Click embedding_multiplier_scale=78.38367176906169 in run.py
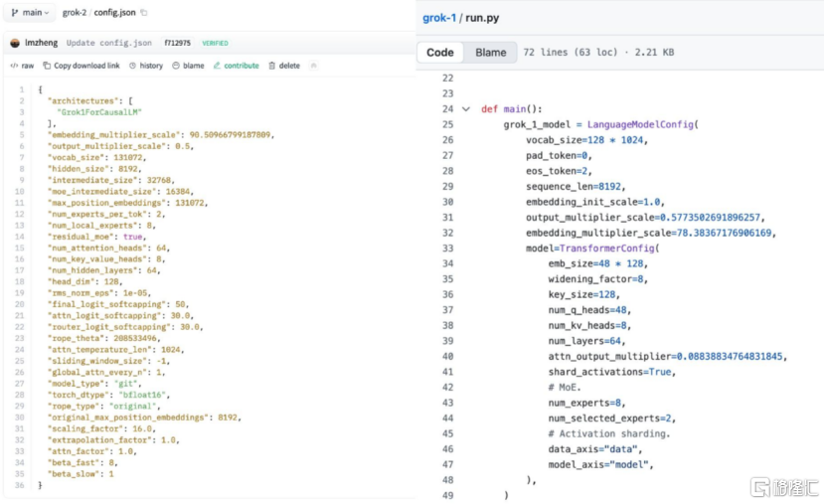This screenshot has width=825, height=504. coord(651,233)
